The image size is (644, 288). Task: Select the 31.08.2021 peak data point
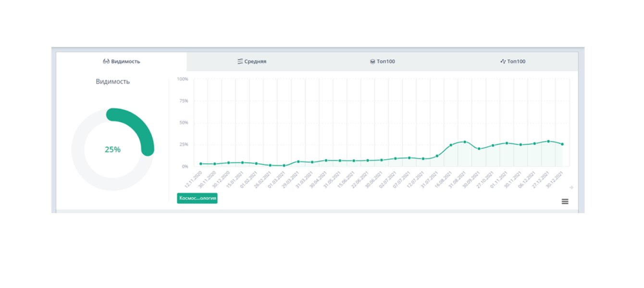pyautogui.click(x=465, y=142)
